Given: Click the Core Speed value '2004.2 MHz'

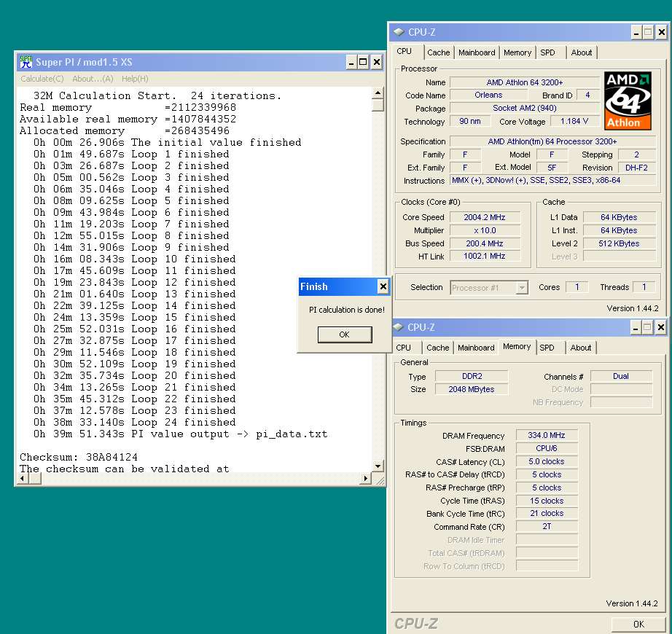Looking at the screenshot, I should click(485, 217).
